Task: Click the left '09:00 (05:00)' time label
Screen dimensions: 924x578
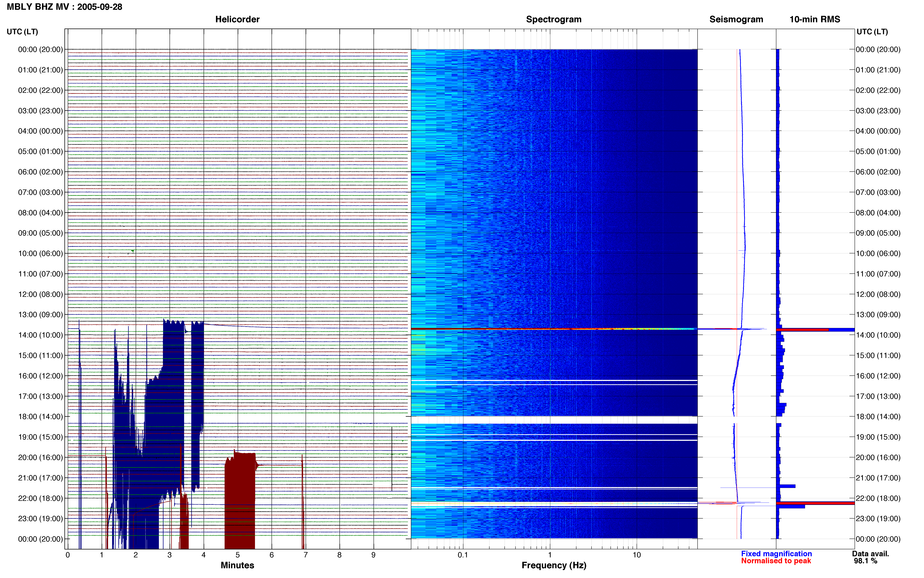Action: (41, 233)
